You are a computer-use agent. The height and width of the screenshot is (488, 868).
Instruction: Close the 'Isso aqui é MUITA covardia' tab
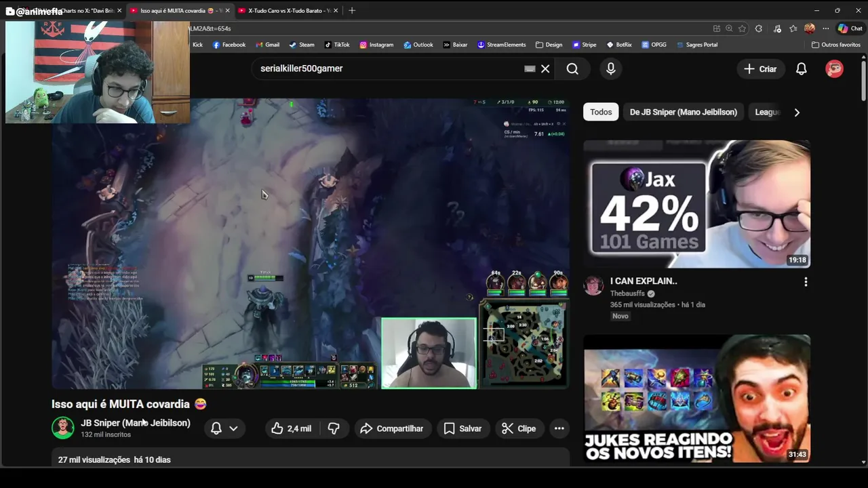226,11
